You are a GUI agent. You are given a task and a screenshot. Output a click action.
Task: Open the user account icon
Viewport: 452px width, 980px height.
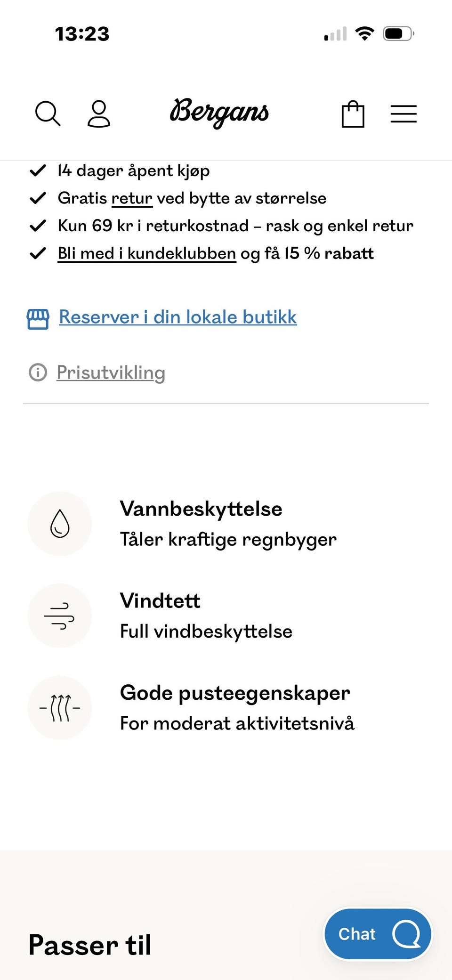(x=98, y=113)
